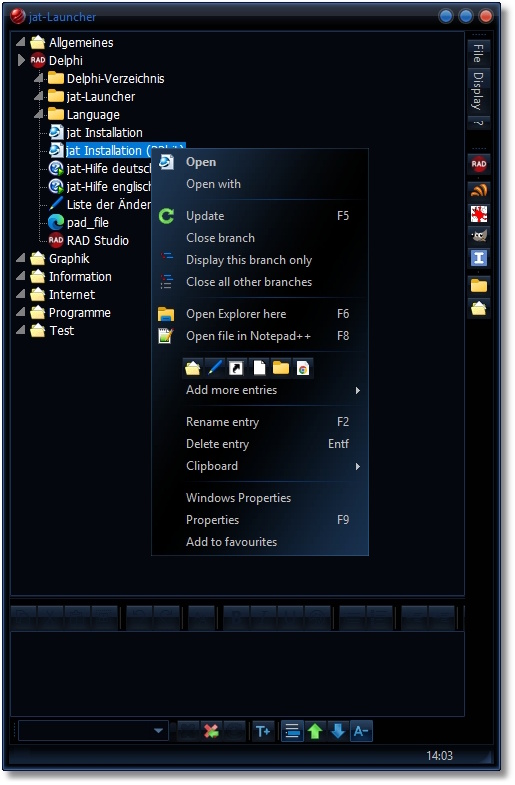Select the jat Installation tree entry

tap(104, 133)
